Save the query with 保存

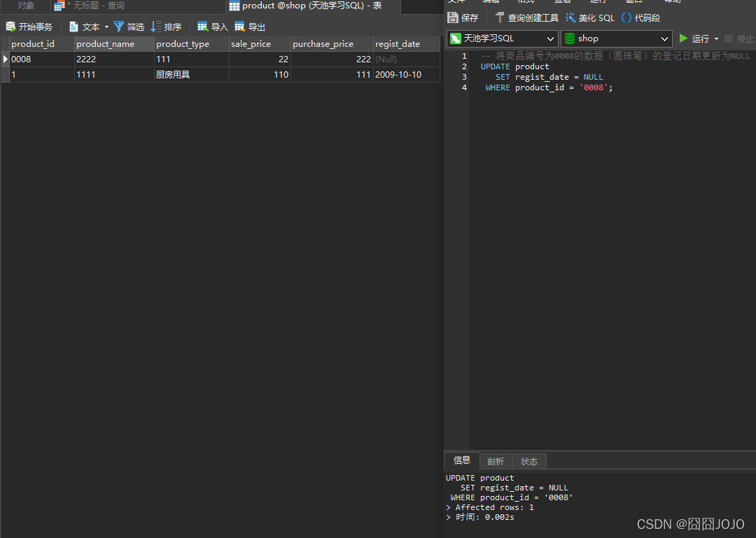pos(463,17)
